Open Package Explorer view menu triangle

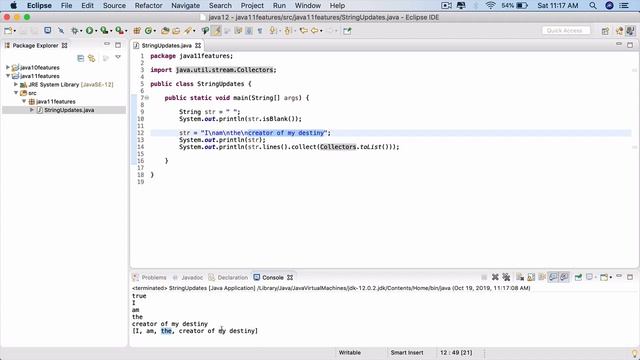point(118,58)
